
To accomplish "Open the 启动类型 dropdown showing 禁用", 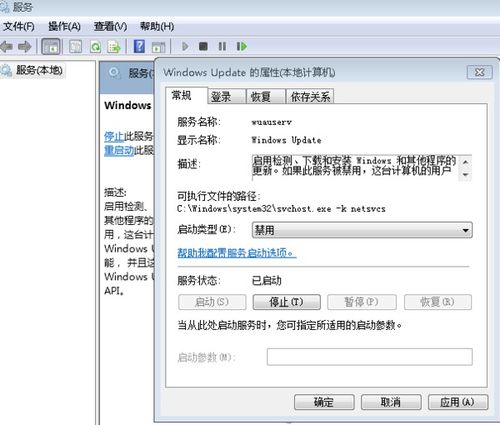I will click(362, 230).
